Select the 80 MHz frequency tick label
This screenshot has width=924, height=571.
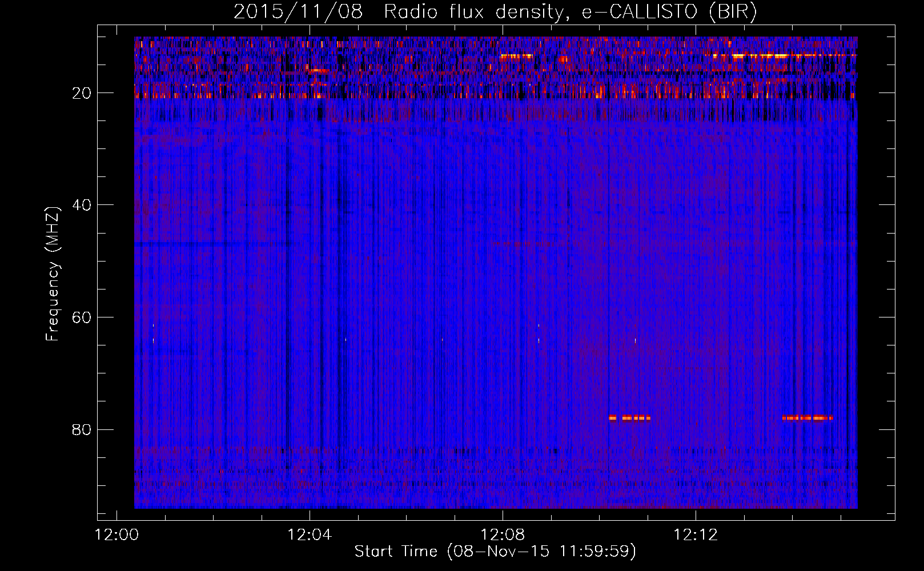coord(82,429)
